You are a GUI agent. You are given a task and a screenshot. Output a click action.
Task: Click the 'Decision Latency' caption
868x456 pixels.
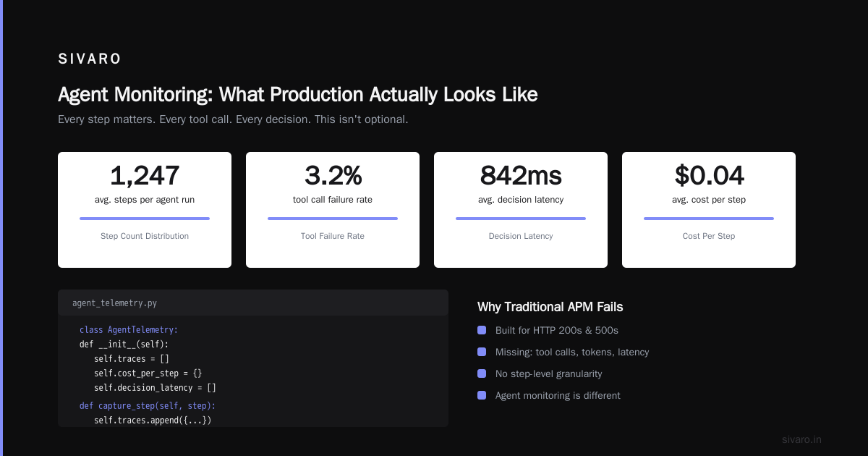coord(521,236)
